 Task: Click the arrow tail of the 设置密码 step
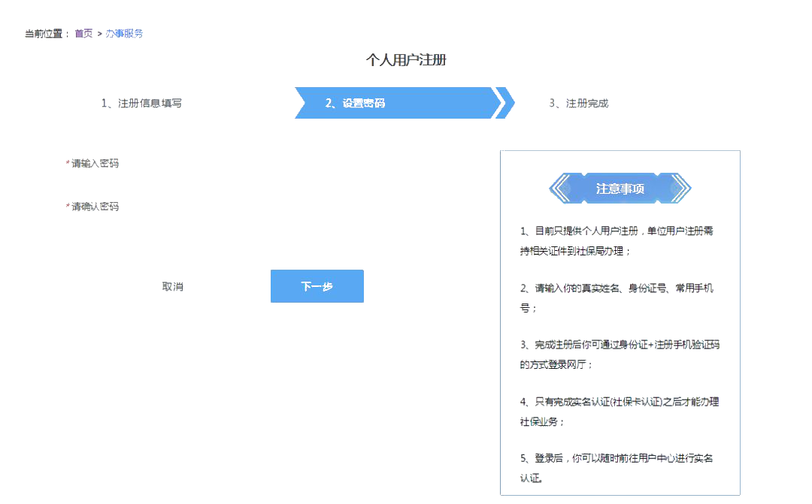[301, 103]
